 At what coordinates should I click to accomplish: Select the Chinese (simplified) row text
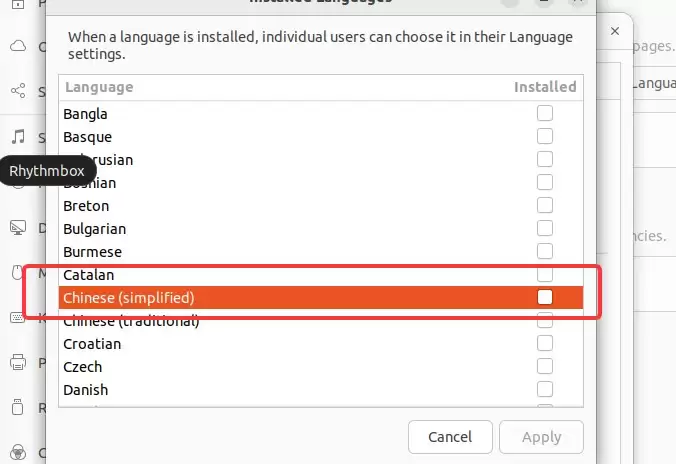[x=128, y=298]
